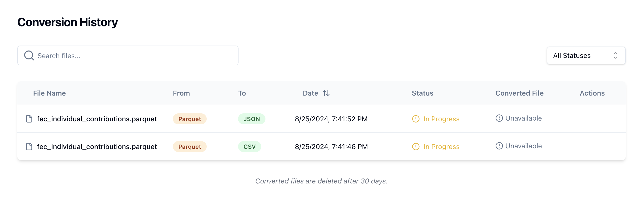
Task: Select the JSON format badge
Action: pos(251,119)
